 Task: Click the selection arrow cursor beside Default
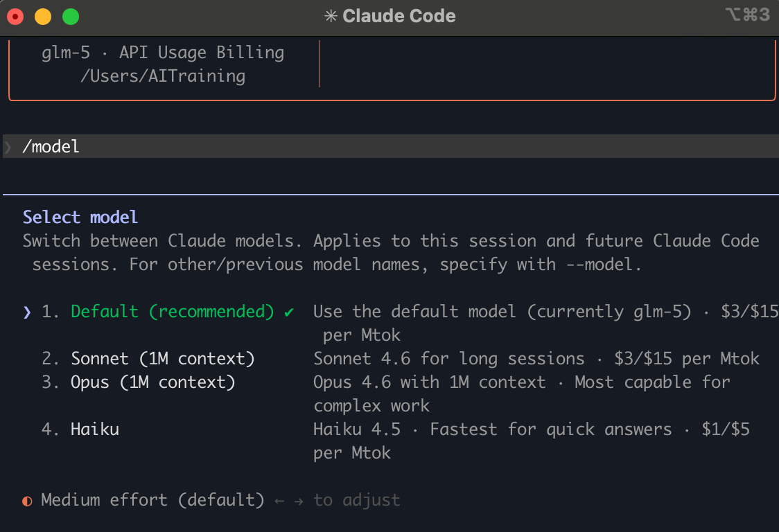tap(27, 312)
